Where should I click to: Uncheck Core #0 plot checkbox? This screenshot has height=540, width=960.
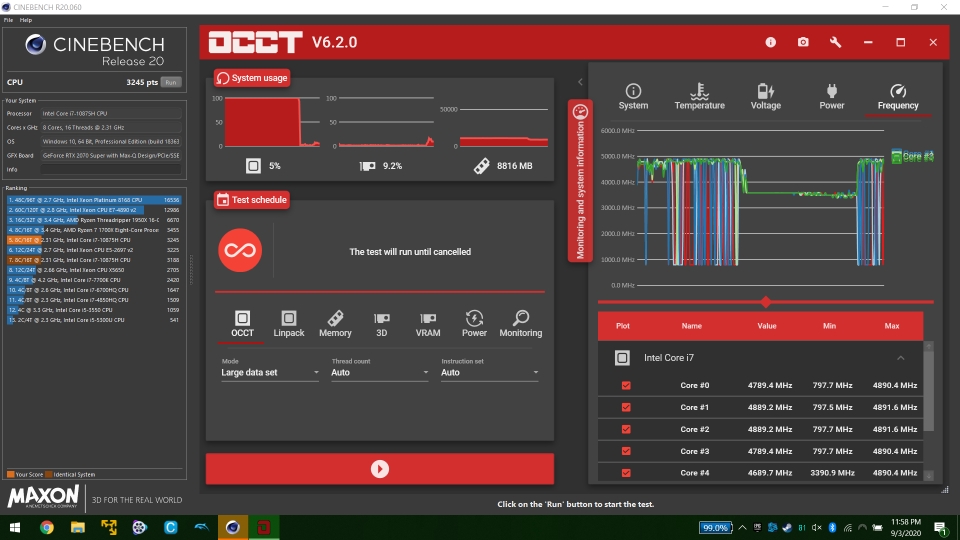coord(626,385)
